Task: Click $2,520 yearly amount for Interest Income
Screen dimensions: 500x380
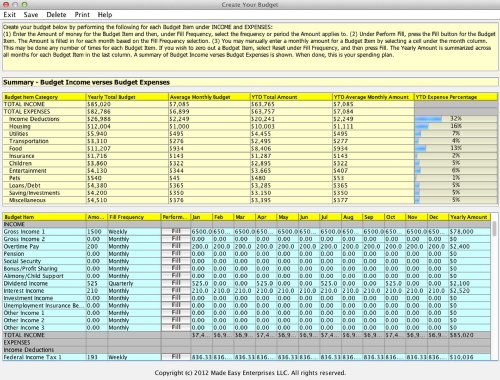Action: (469, 291)
